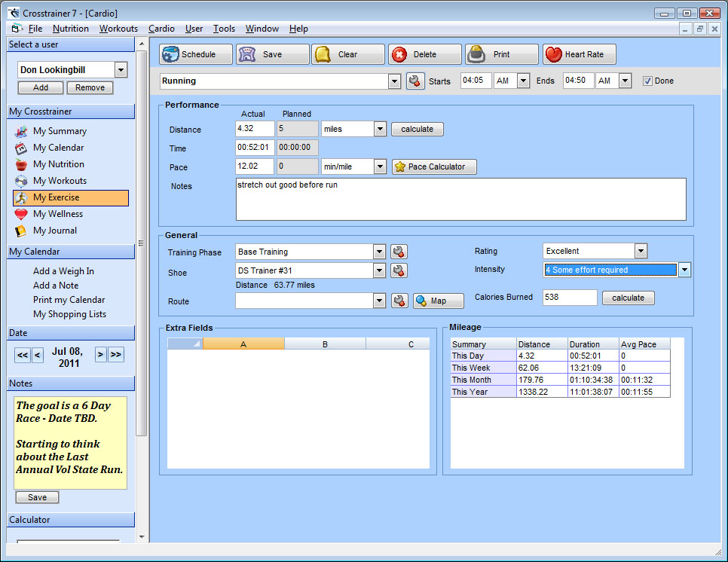The width and height of the screenshot is (728, 562).
Task: Print the cardio entry
Action: point(501,54)
